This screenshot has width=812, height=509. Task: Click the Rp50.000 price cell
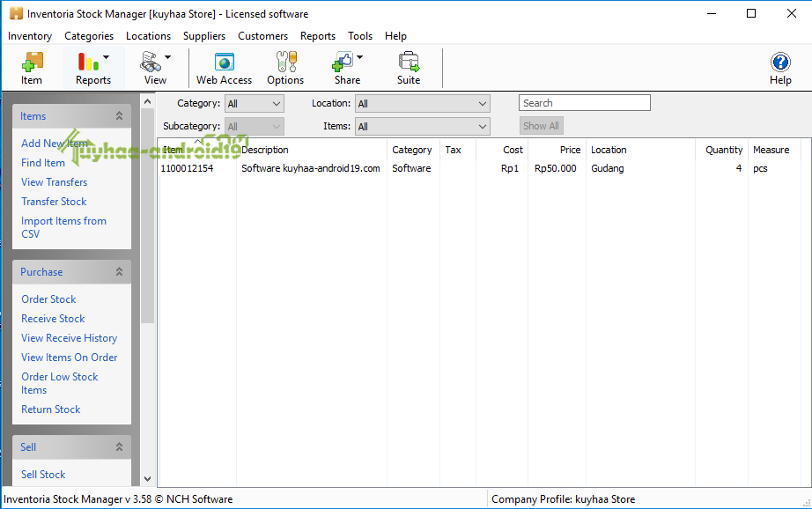[556, 168]
